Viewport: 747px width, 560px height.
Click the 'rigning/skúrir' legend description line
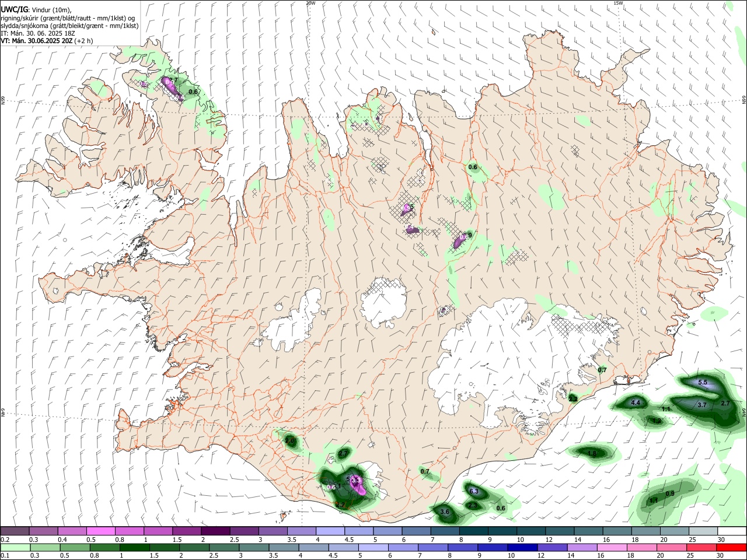pyautogui.click(x=68, y=18)
